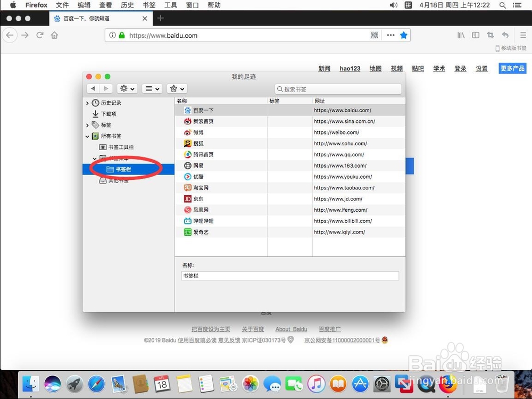The height and width of the screenshot is (399, 532).
Task: Open the gear organize dropdown
Action: (x=127, y=88)
